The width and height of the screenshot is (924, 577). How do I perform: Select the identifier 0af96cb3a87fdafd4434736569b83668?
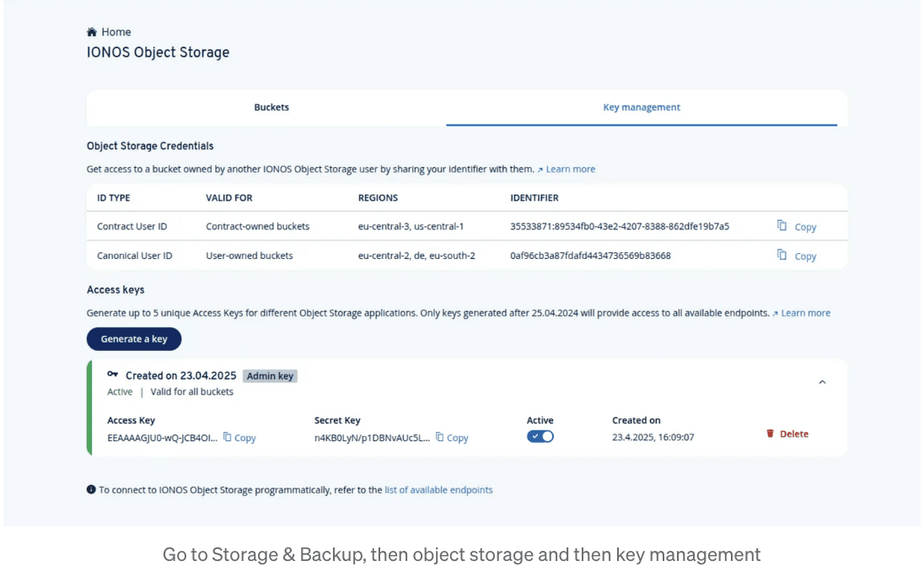(x=590, y=256)
